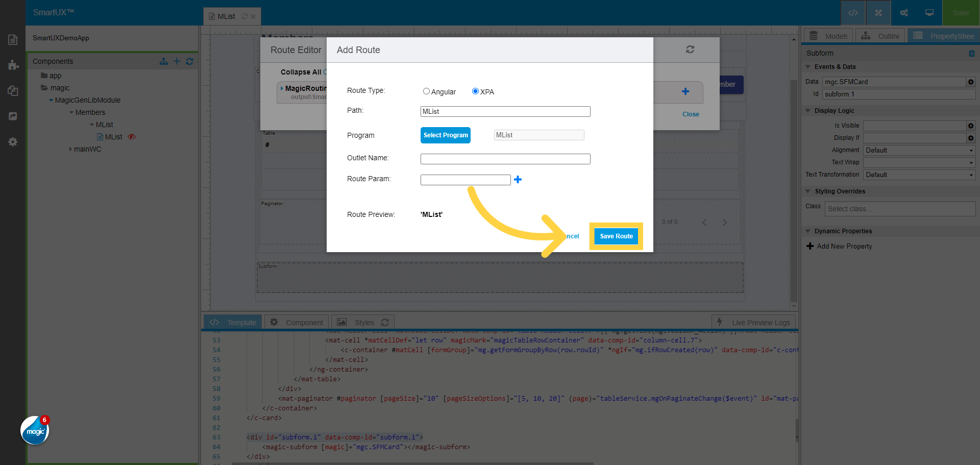This screenshot has width=980, height=465.
Task: Click the add component plus icon
Action: pyautogui.click(x=177, y=61)
